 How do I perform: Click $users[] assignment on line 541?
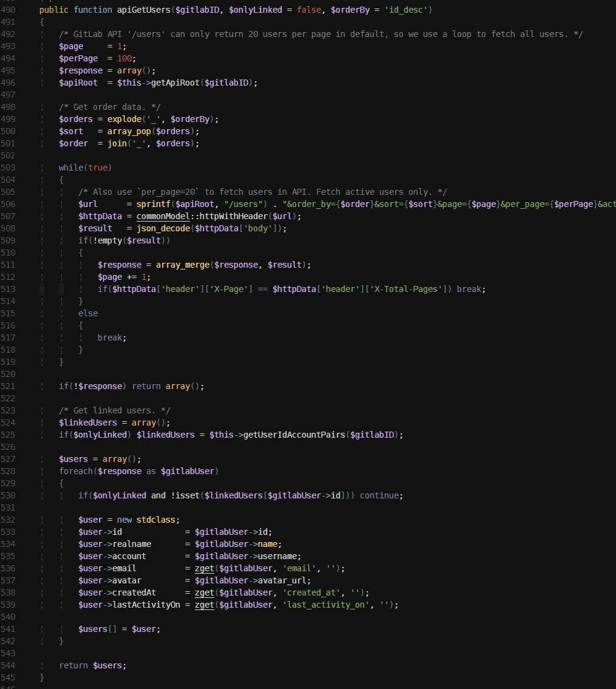[x=120, y=630]
